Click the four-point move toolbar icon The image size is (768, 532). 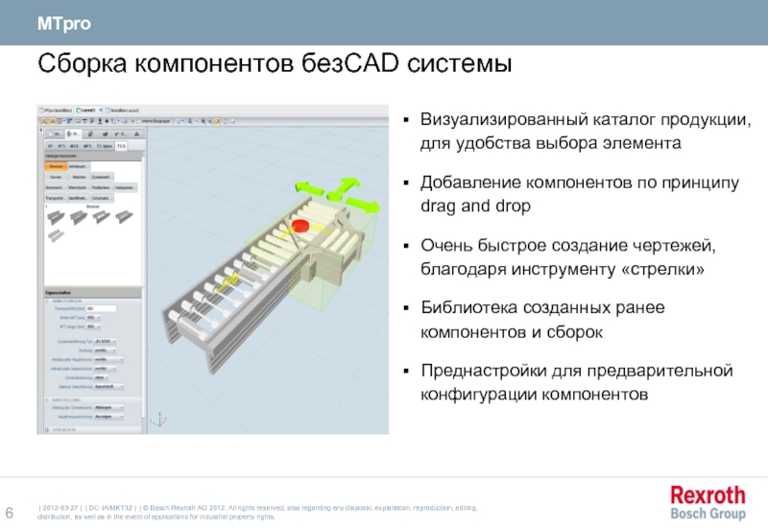[x=107, y=121]
